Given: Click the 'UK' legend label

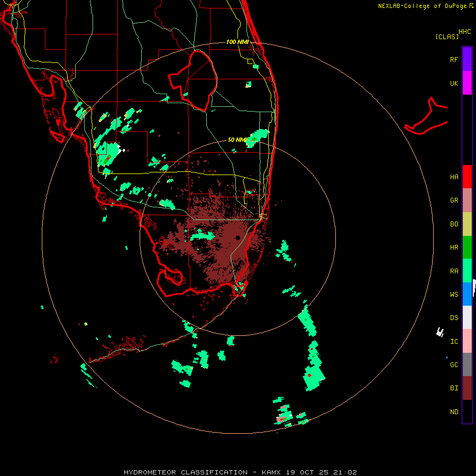Looking at the screenshot, I should pos(454,83).
